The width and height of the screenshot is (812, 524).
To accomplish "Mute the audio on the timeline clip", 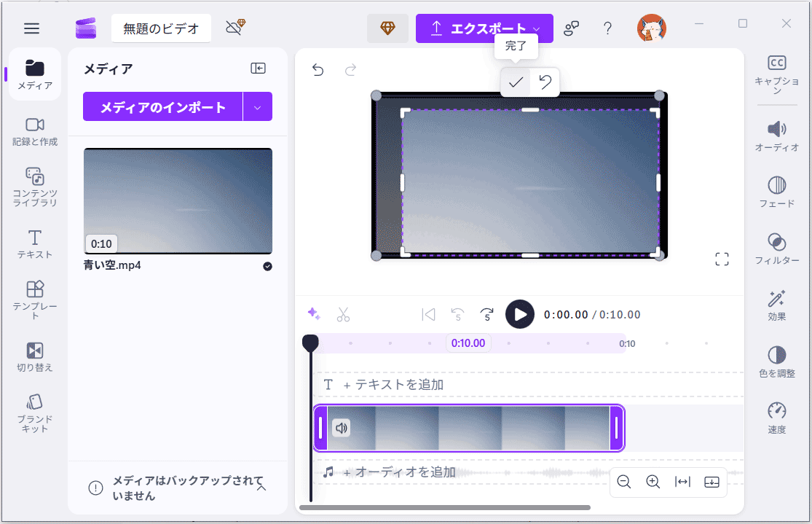I will pyautogui.click(x=342, y=428).
